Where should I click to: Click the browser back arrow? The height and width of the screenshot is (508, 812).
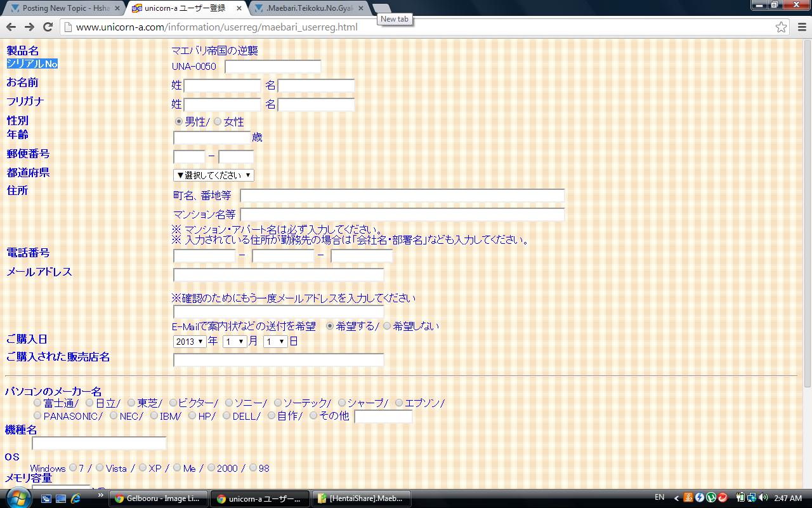tap(11, 27)
